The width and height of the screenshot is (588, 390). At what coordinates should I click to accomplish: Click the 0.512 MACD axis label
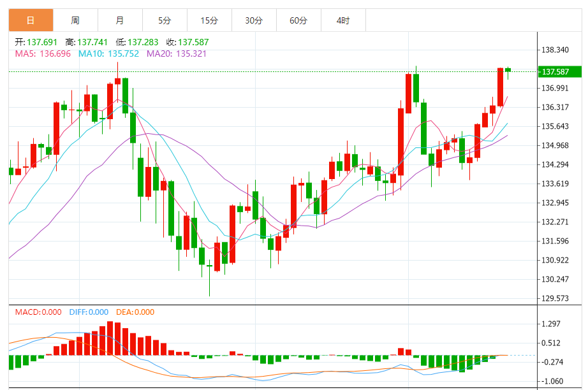(x=551, y=343)
